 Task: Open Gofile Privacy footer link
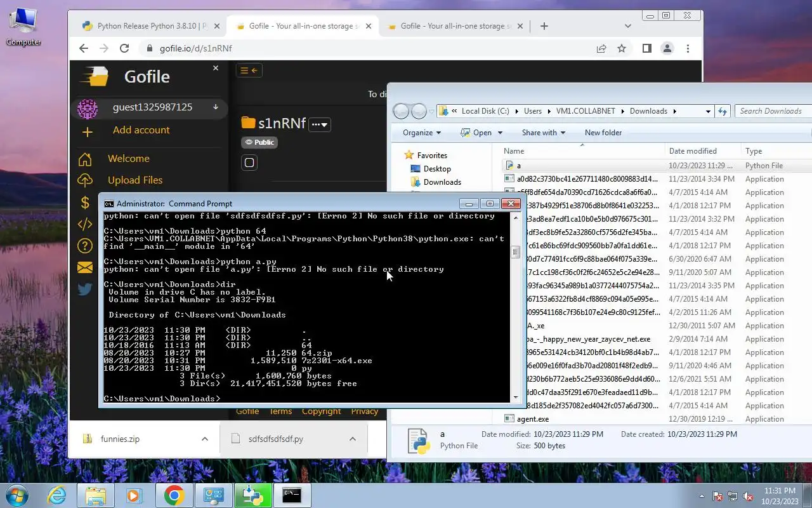tap(365, 411)
